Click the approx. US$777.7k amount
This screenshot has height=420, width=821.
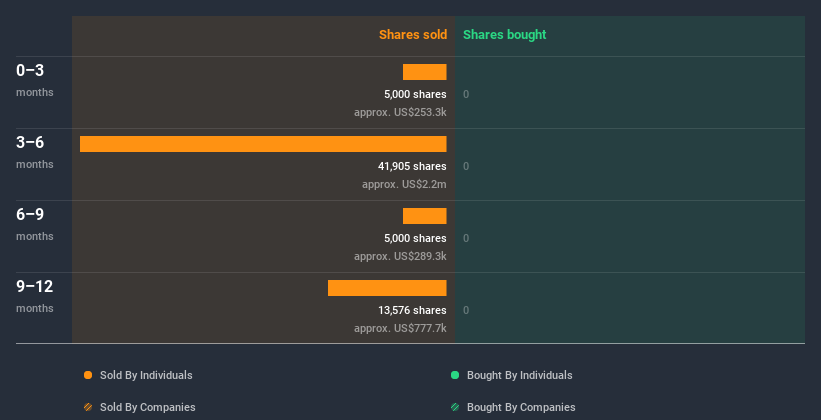coord(400,328)
